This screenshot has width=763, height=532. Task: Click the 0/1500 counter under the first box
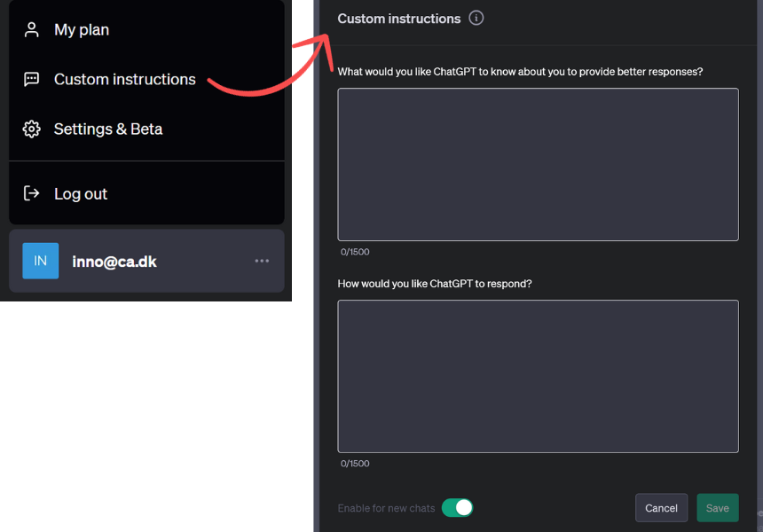coord(355,252)
